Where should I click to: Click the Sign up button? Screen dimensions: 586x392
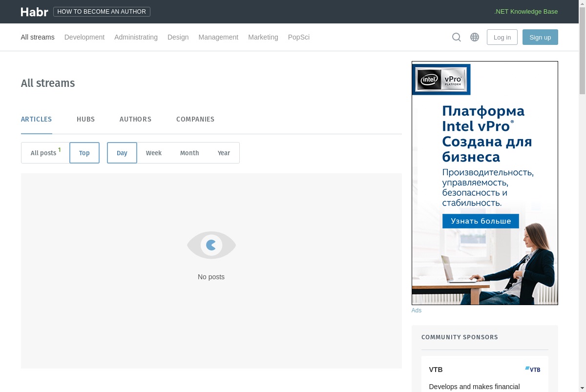point(540,37)
